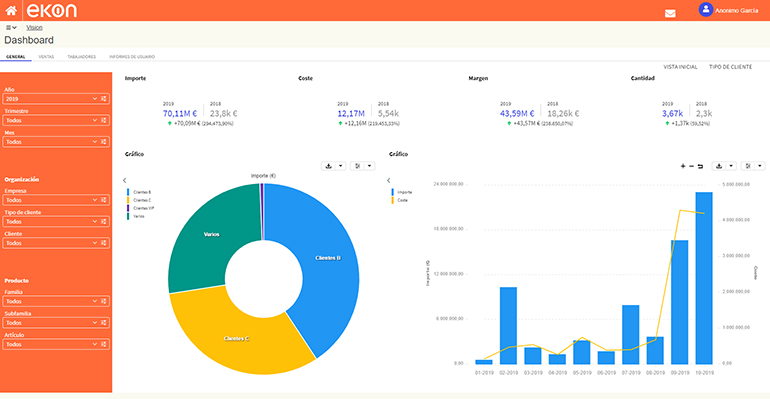Click the Anonimo Garcia user name
This screenshot has width=770, height=399.
click(x=736, y=10)
